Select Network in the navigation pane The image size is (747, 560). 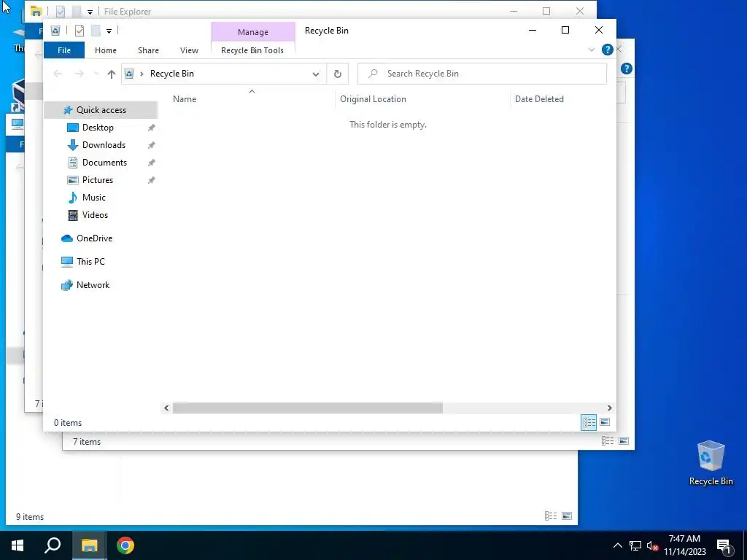93,285
